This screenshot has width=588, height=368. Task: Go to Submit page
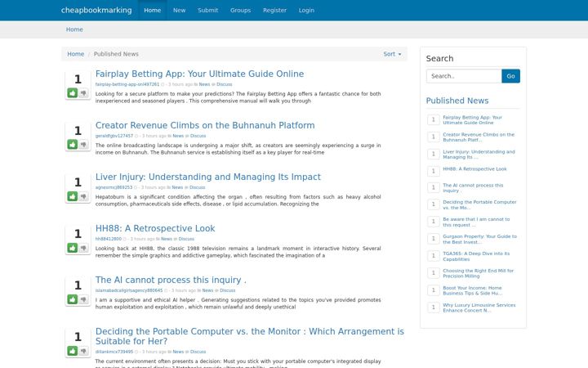[207, 10]
